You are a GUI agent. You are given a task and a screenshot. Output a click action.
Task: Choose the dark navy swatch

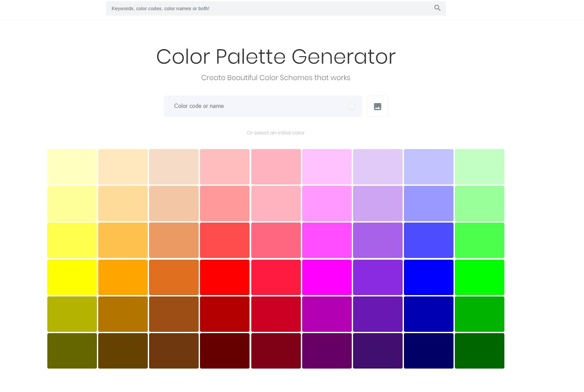(429, 351)
